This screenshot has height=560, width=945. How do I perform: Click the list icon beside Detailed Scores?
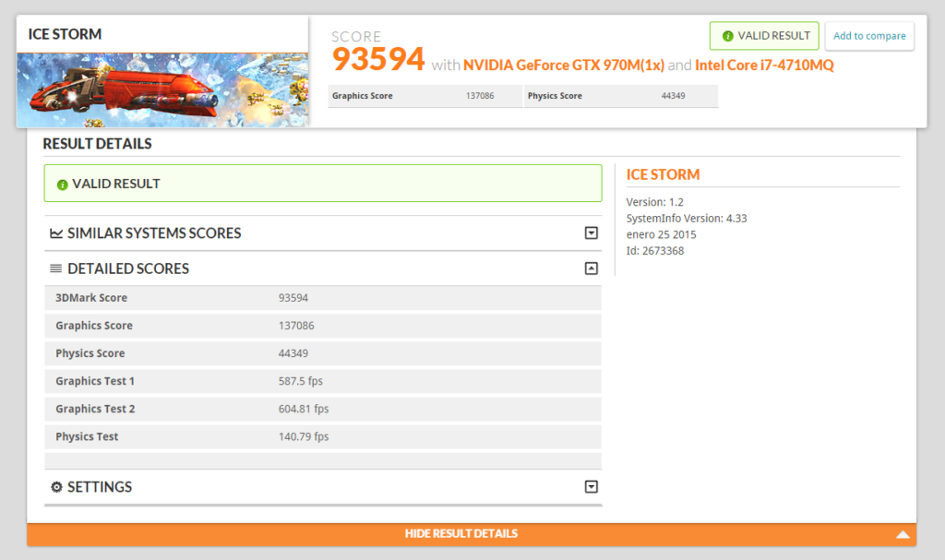(56, 268)
